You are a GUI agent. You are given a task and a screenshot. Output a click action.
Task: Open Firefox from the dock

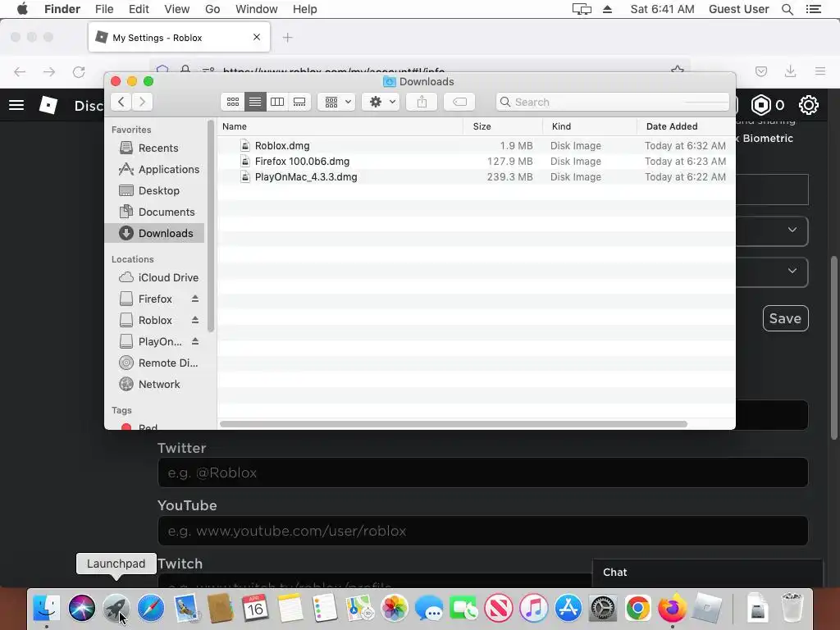click(673, 609)
